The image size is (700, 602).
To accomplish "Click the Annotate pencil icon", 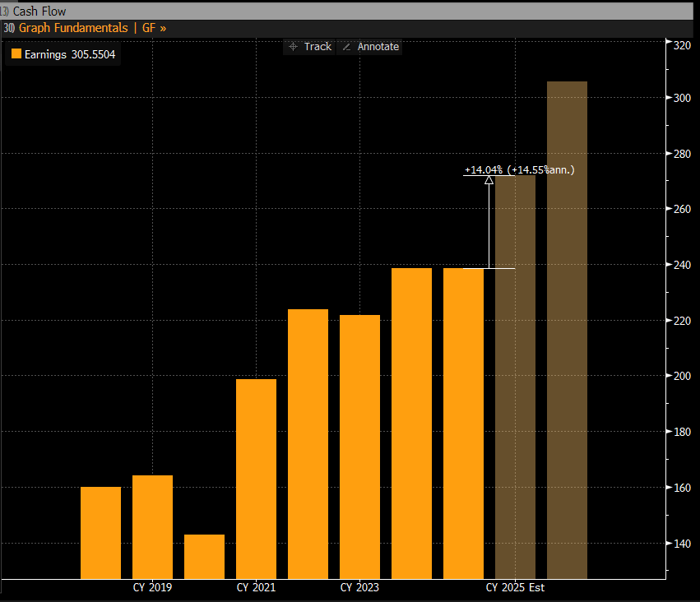I will coord(346,47).
